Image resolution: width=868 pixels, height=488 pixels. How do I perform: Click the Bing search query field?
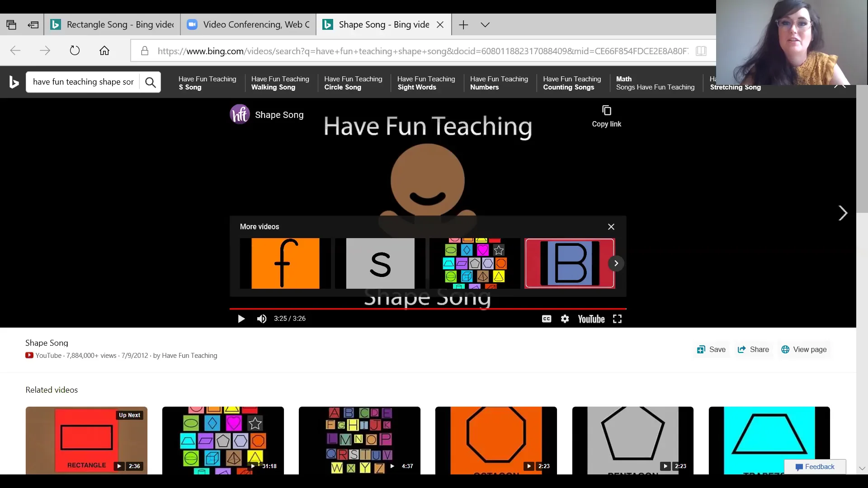[83, 82]
